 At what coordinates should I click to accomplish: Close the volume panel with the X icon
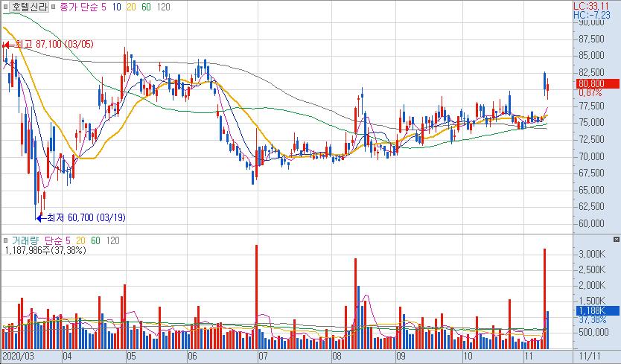[x=616, y=239]
